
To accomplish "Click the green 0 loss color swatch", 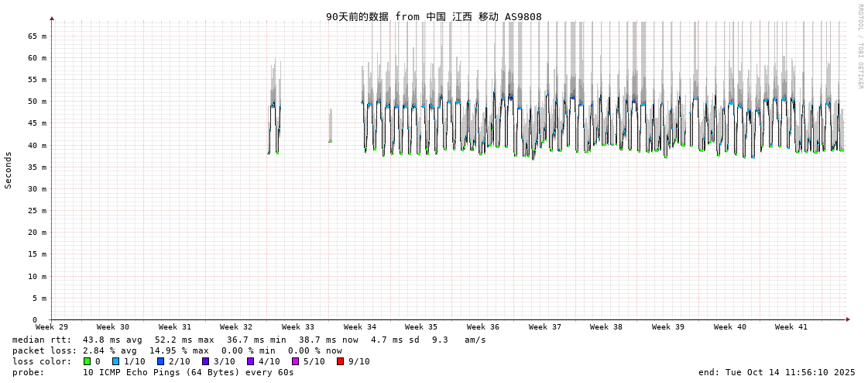I will click(87, 361).
